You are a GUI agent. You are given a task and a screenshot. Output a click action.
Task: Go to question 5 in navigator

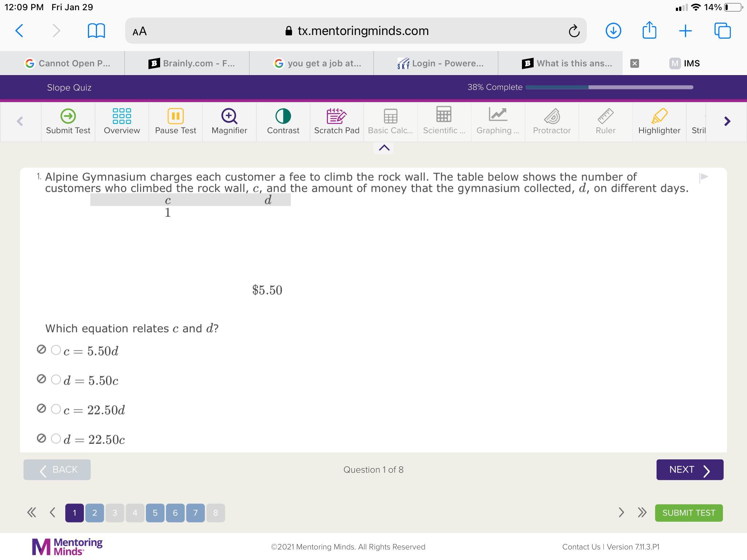pyautogui.click(x=155, y=513)
